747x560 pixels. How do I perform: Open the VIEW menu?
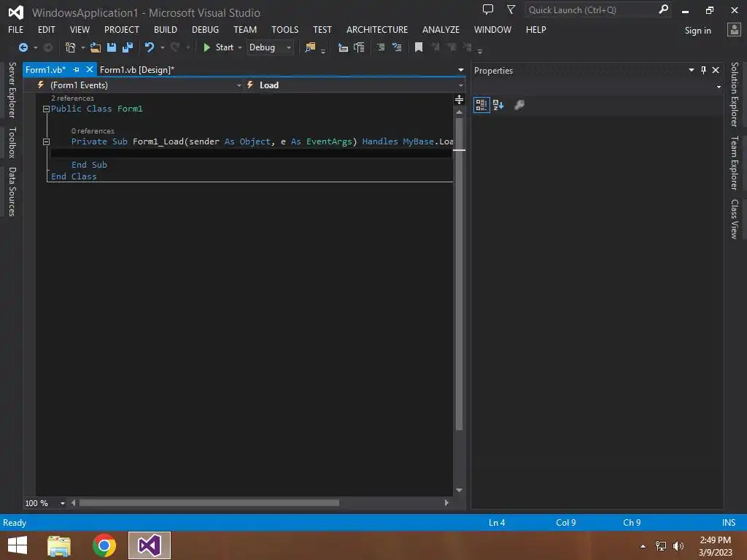point(80,29)
